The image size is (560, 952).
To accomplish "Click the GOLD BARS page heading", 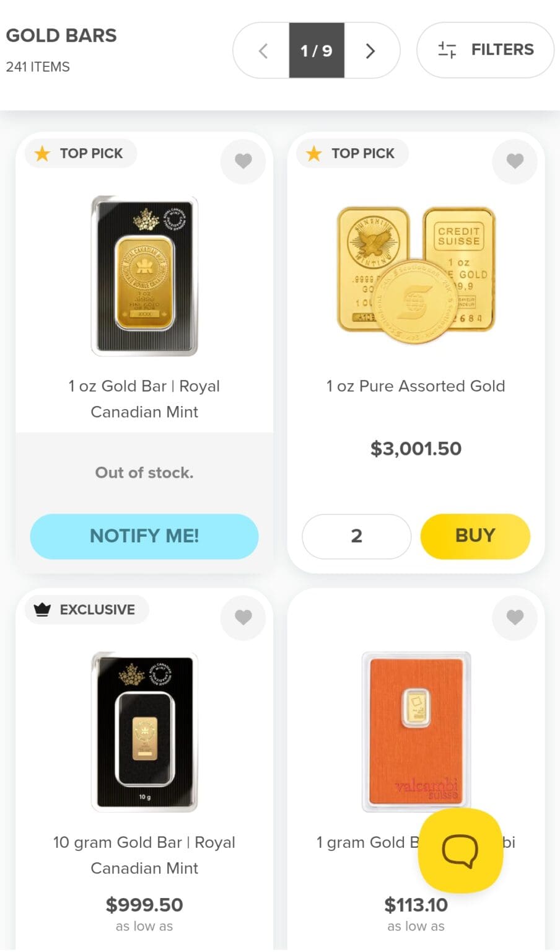I will tap(61, 35).
